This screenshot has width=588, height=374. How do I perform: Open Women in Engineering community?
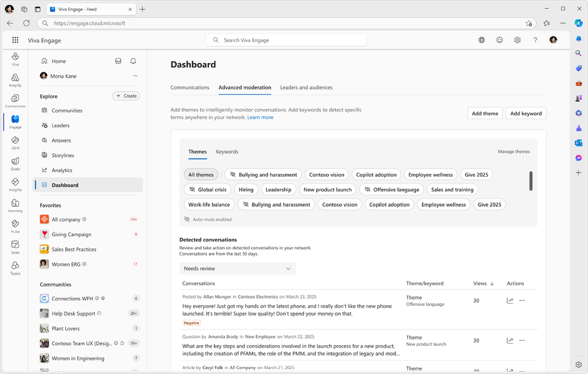click(x=88, y=358)
